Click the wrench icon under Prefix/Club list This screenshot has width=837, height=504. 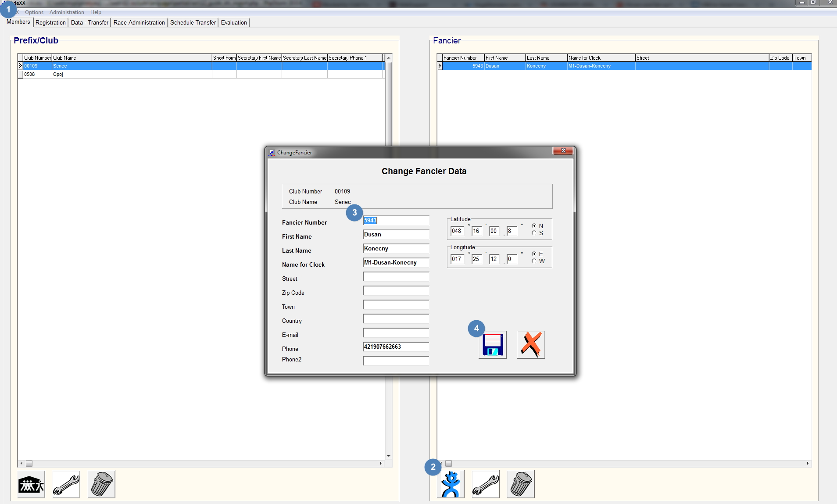tap(66, 484)
